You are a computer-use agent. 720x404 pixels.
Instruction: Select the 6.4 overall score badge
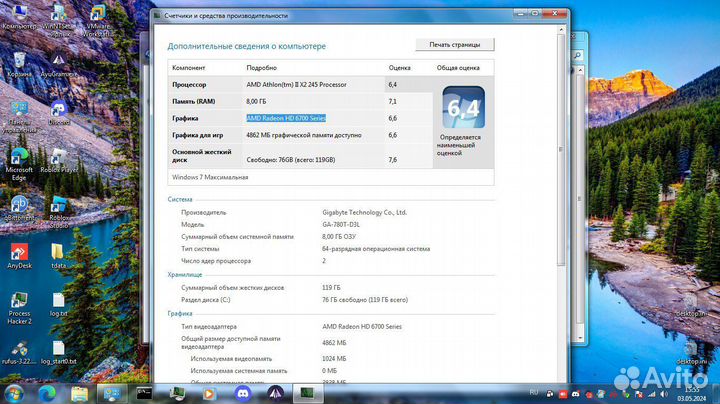[461, 110]
